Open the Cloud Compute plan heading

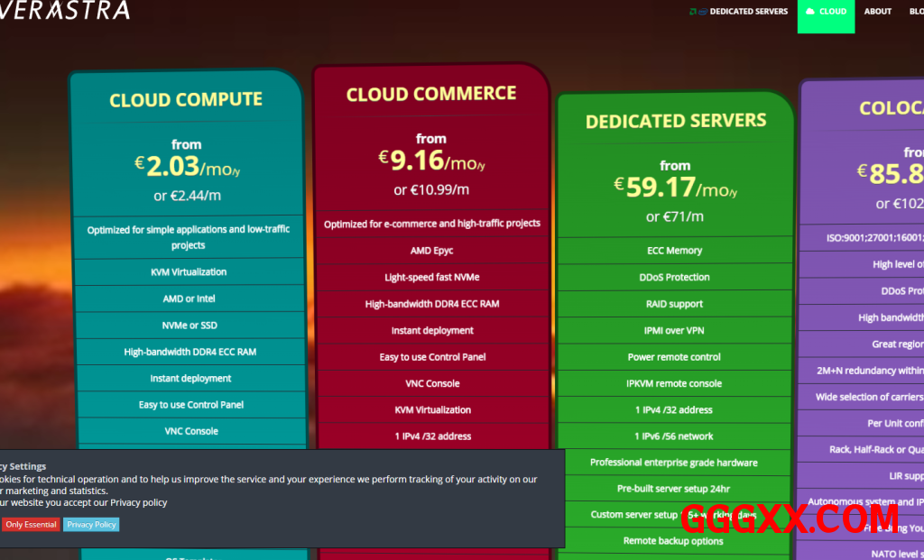186,99
